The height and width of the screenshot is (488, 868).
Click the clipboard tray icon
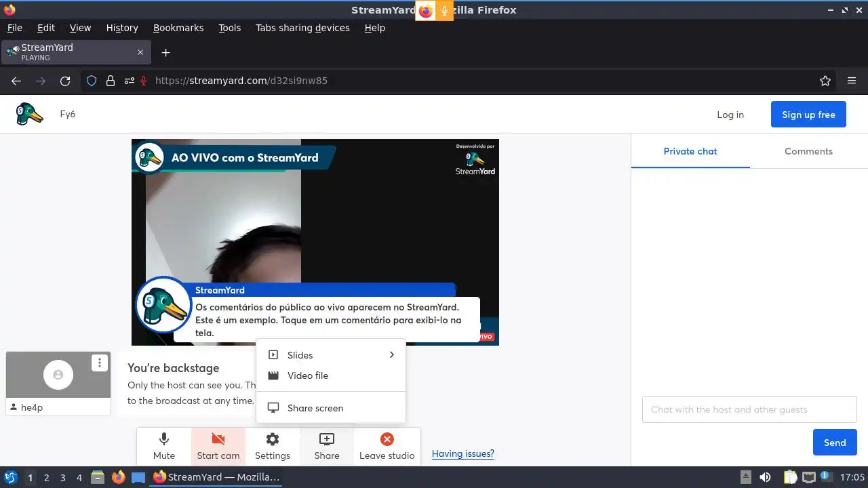(791, 477)
